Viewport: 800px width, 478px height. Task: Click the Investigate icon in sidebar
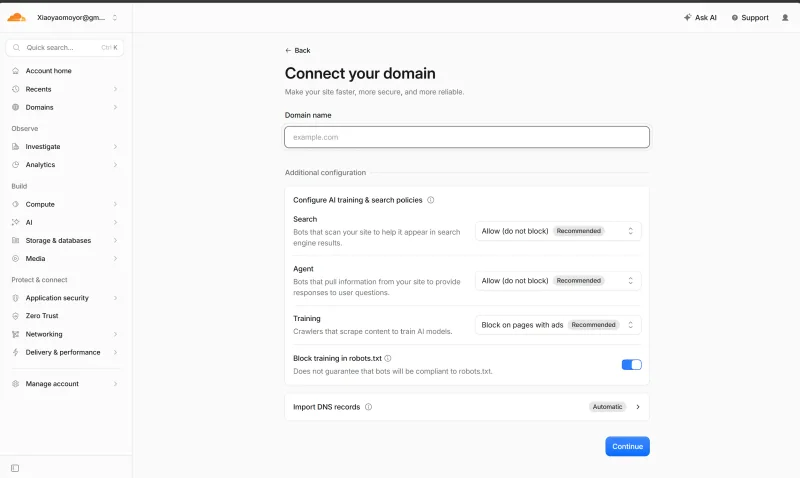tap(15, 146)
